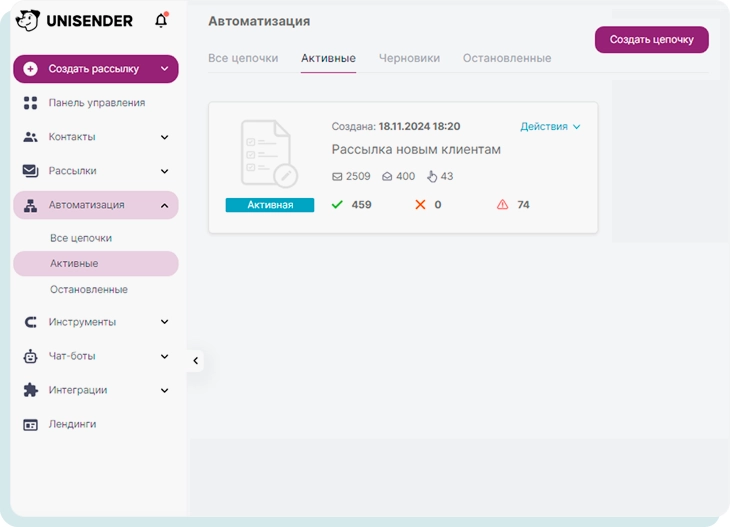
Task: Click the orange cross icon near 0
Action: point(420,204)
